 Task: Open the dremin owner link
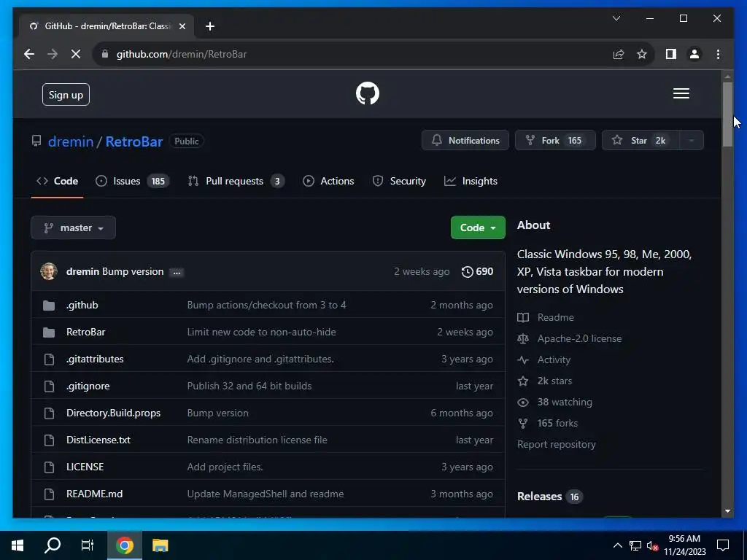coord(71,141)
